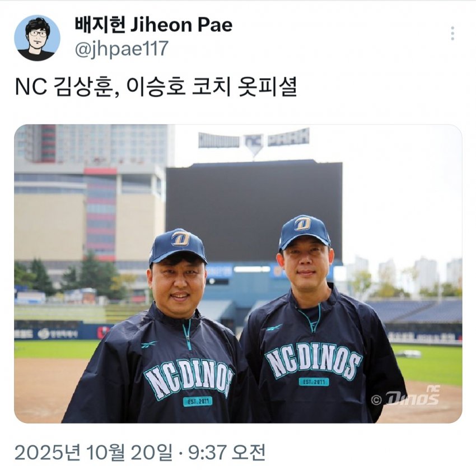This screenshot has height=470, width=476.
Task: Click the D logo on right coach's cap
Action: click(x=302, y=224)
